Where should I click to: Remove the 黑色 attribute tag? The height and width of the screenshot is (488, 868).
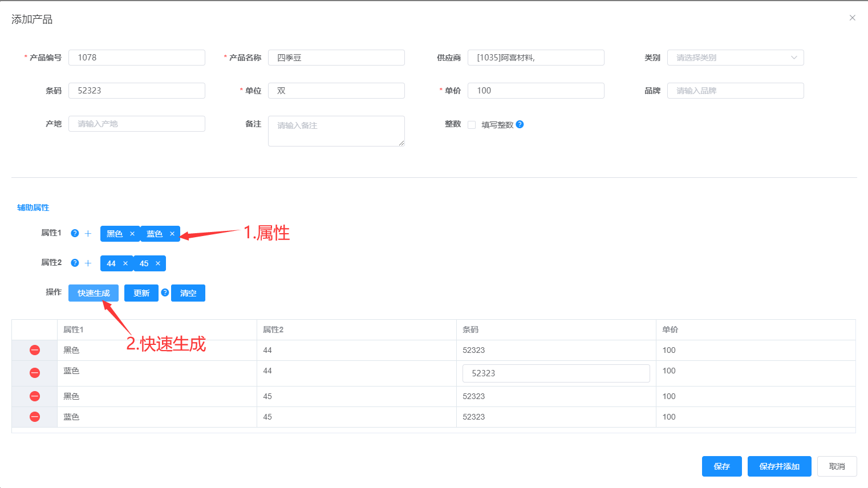pyautogui.click(x=132, y=234)
